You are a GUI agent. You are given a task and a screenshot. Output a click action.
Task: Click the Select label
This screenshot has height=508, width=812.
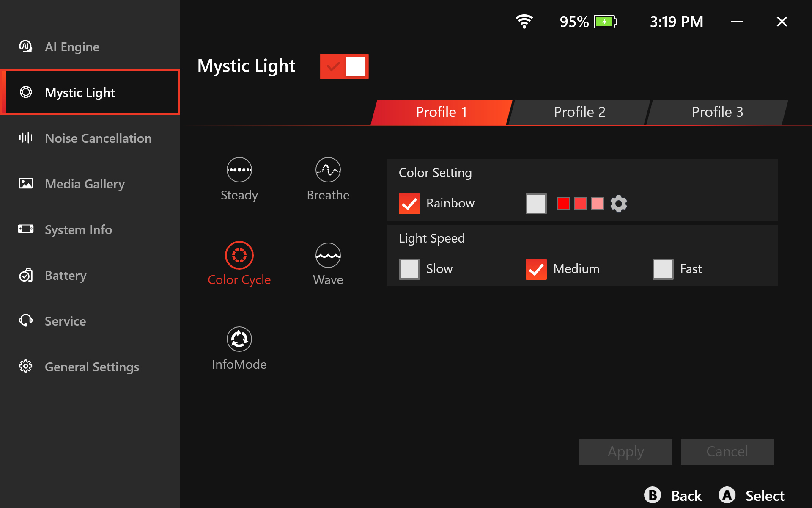pyautogui.click(x=765, y=496)
